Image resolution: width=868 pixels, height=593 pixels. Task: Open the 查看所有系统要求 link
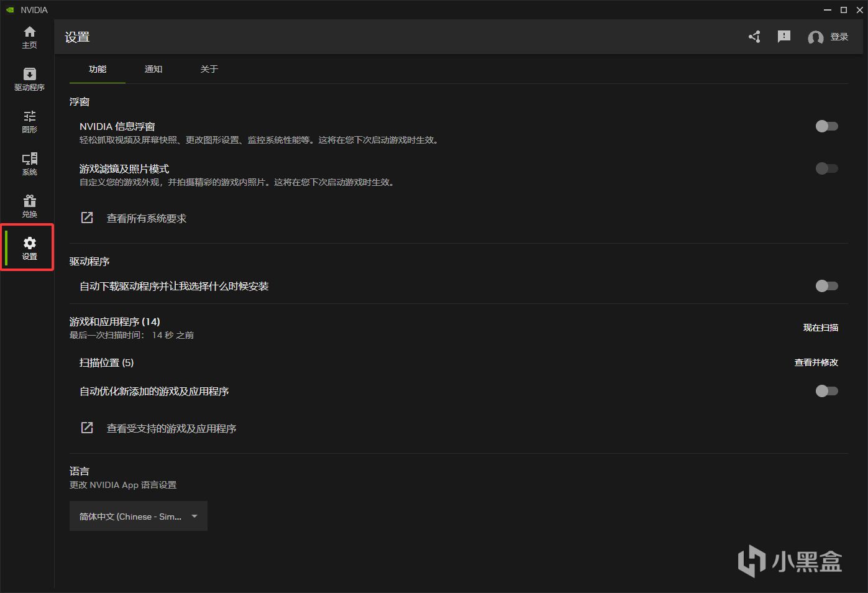[147, 218]
